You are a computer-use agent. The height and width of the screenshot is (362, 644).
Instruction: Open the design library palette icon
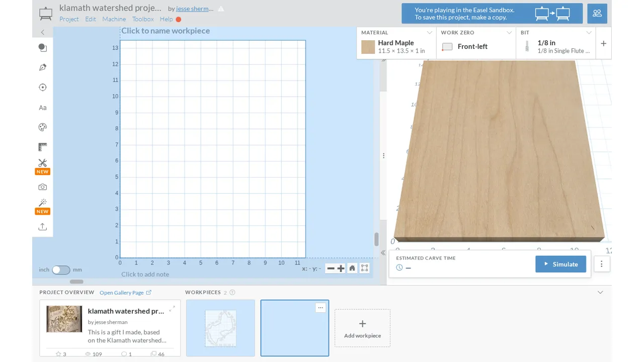tap(43, 127)
